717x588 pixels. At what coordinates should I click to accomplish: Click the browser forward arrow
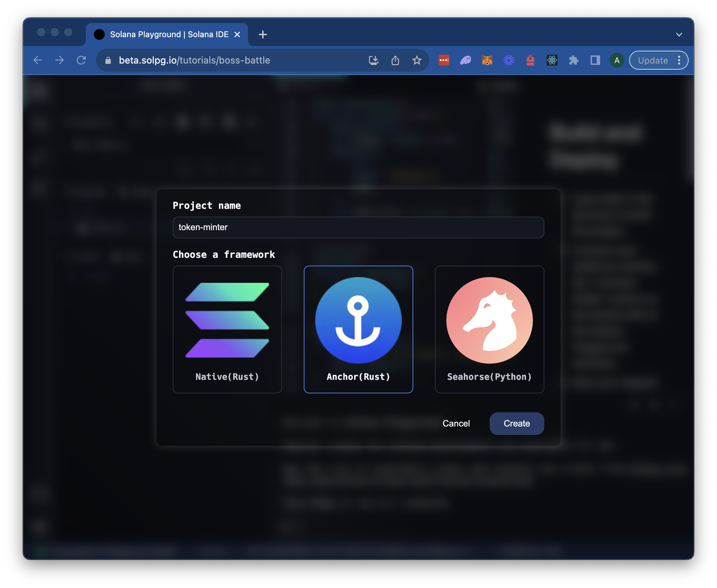click(59, 60)
